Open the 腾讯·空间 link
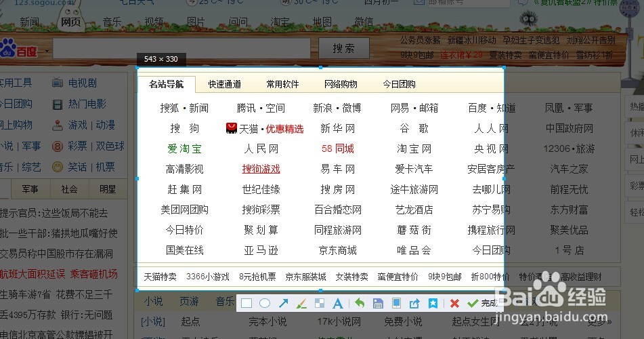 (261, 108)
